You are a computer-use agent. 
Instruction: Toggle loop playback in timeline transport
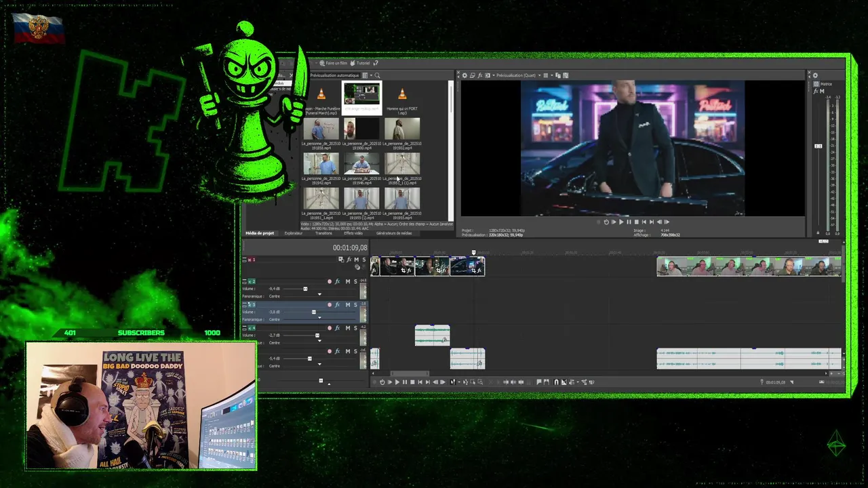click(x=382, y=382)
